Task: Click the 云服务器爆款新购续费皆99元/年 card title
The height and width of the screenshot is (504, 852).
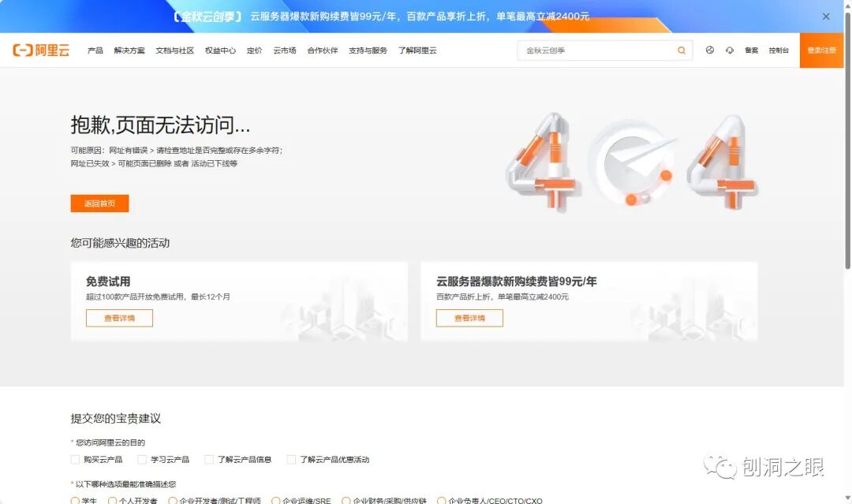Action: 516,282
